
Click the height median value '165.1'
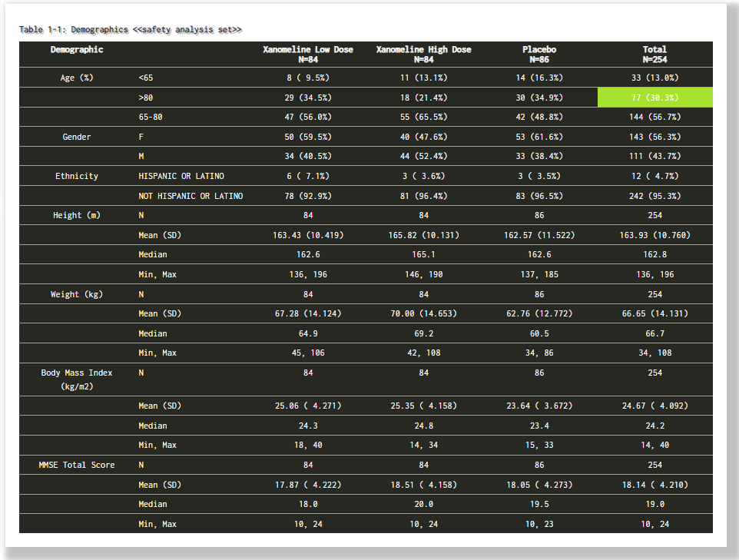[423, 254]
